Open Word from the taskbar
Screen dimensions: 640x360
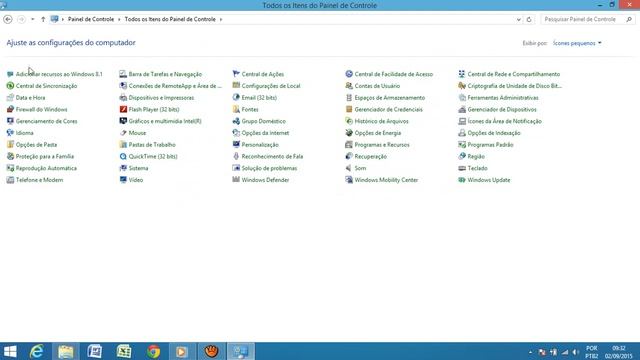[95, 351]
